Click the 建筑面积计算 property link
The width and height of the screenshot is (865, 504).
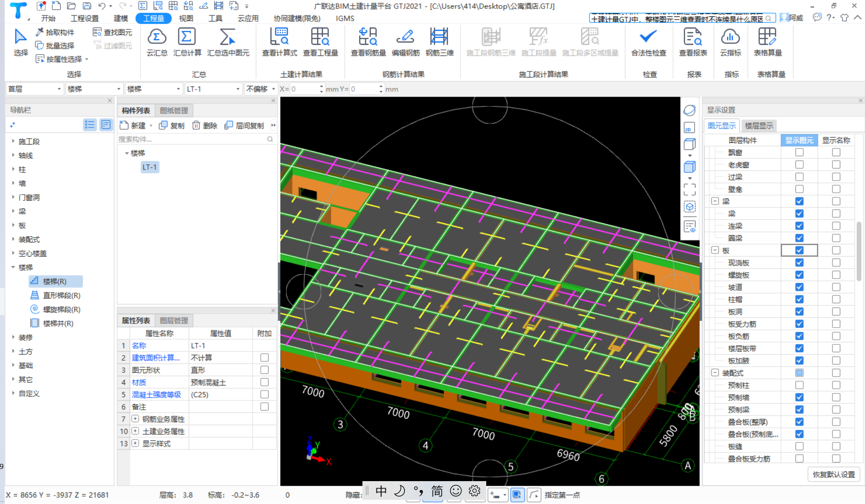[x=156, y=357]
